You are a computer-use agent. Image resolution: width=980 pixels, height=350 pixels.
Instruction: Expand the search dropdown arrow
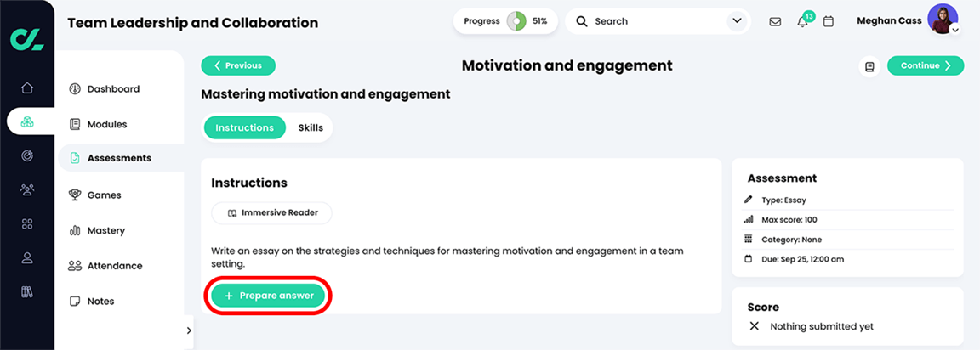pos(736,21)
